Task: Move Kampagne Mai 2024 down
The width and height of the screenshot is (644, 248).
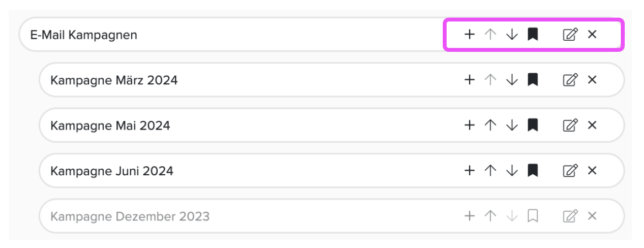Action: (512, 125)
